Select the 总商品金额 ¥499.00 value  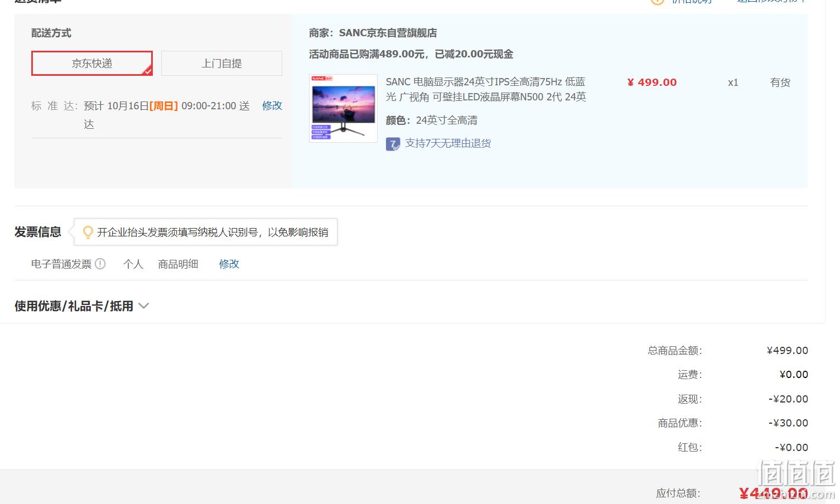pos(788,351)
